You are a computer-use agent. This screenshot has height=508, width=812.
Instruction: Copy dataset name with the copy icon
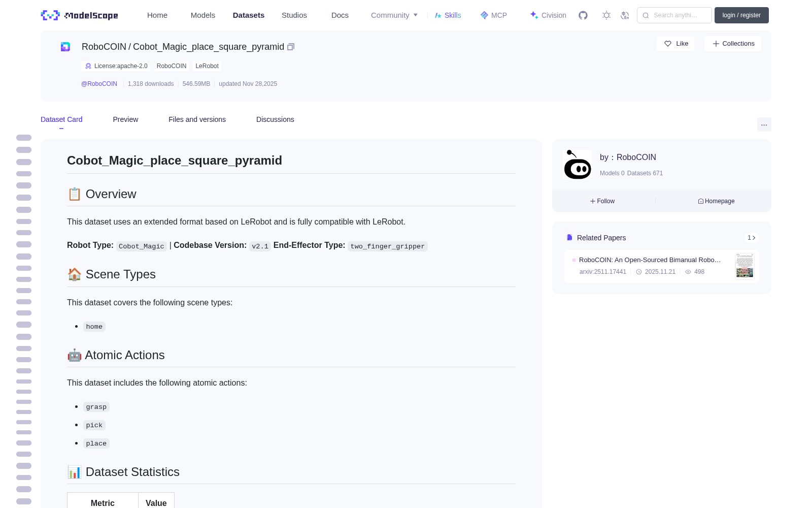point(291,47)
